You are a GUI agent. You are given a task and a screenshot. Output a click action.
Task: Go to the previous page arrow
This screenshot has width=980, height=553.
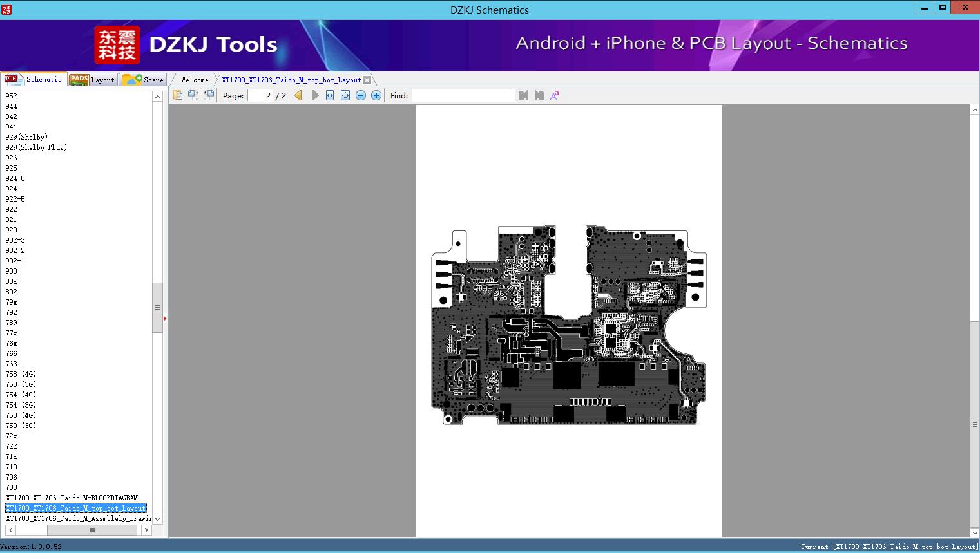[x=298, y=95]
